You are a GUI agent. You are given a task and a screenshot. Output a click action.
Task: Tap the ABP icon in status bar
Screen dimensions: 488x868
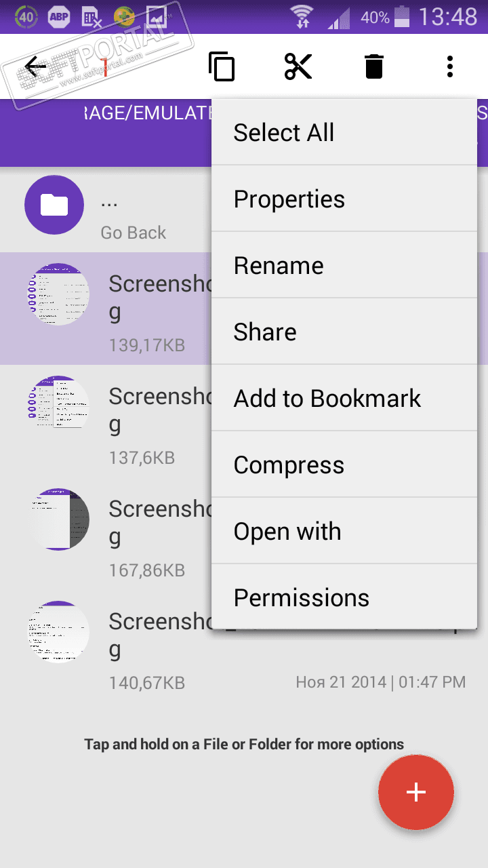click(x=59, y=17)
